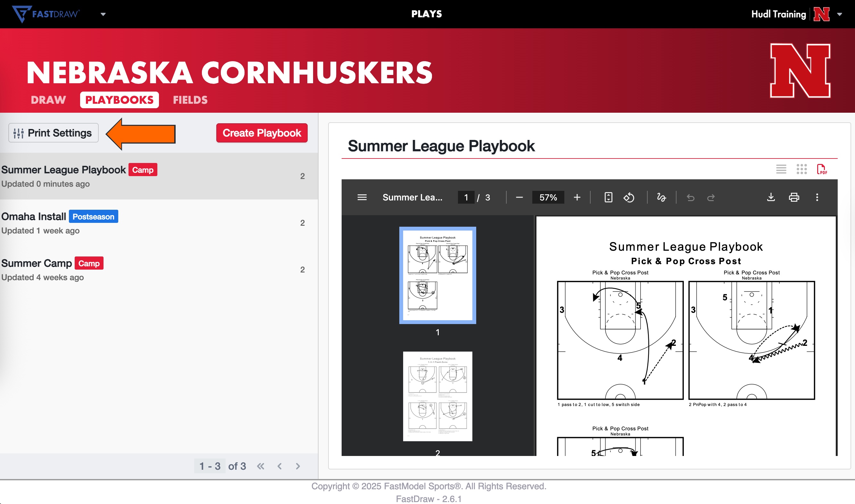This screenshot has height=504, width=855.
Task: Select the PLAYBOOKS tab
Action: coord(119,100)
